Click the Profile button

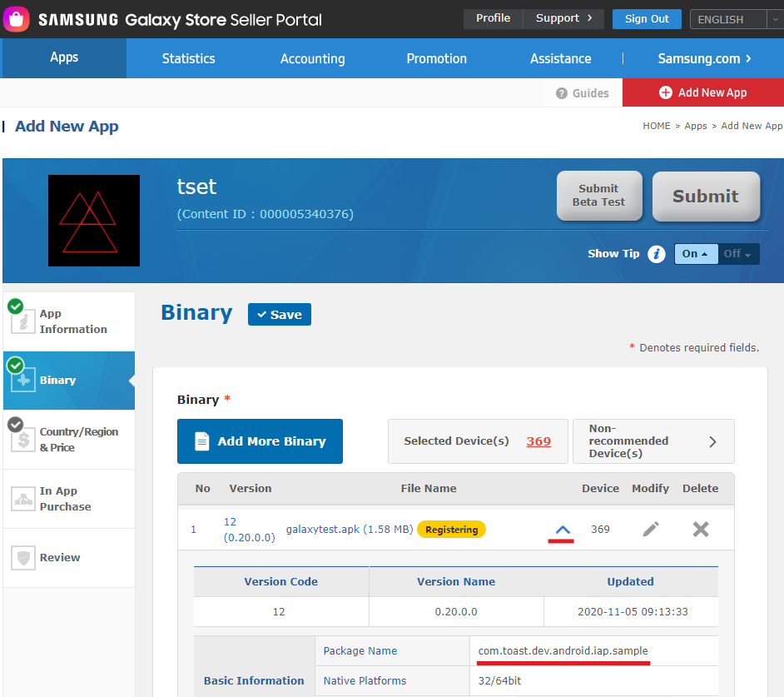click(x=493, y=18)
